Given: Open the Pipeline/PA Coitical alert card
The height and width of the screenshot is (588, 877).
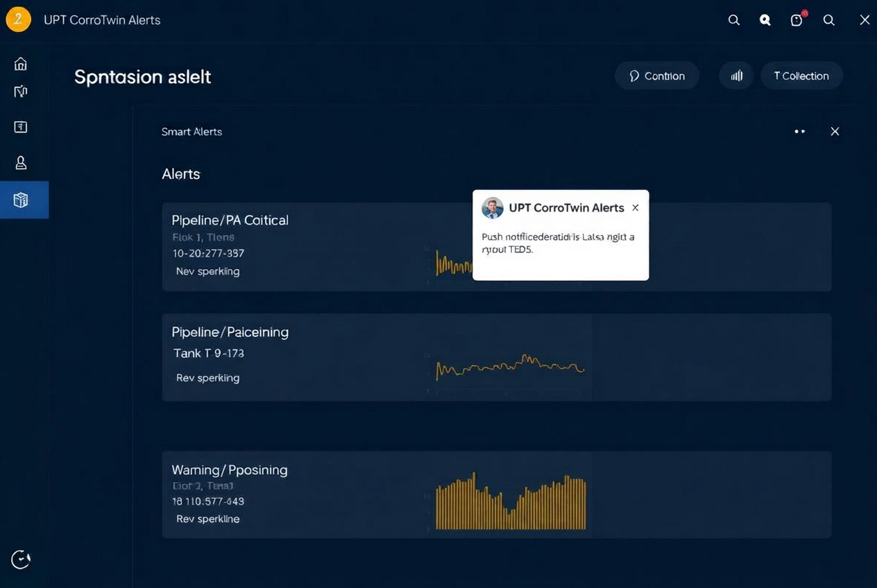Looking at the screenshot, I should 496,246.
